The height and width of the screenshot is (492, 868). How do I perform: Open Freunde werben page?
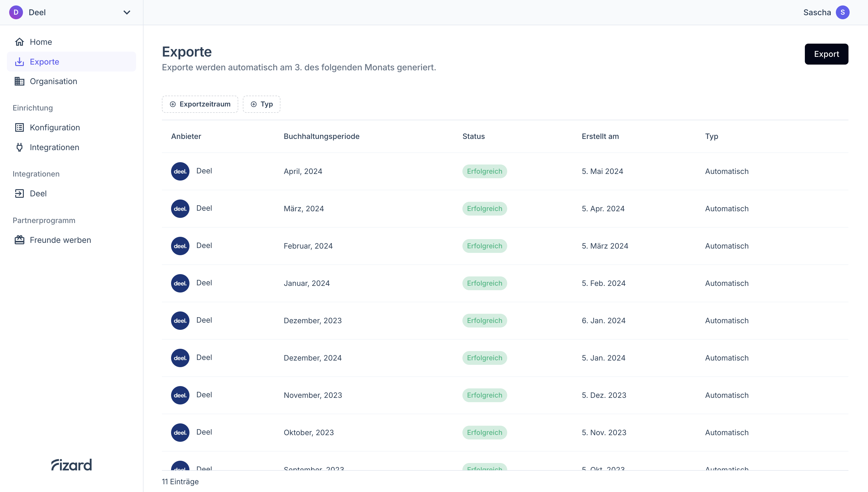71,240
